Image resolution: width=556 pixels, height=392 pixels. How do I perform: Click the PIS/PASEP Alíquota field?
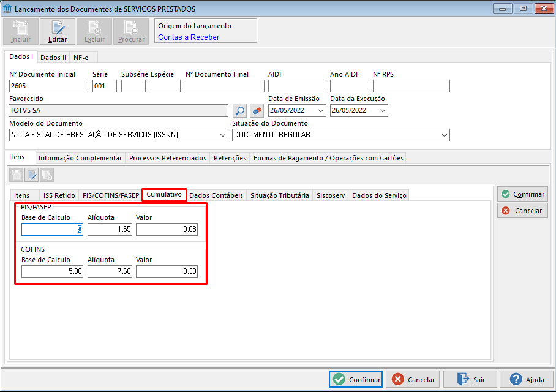pyautogui.click(x=110, y=229)
